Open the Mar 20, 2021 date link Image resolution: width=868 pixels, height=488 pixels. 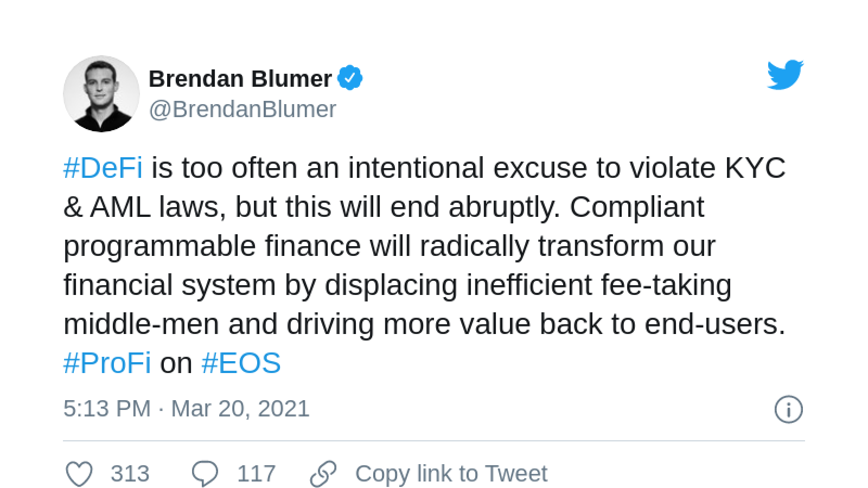click(x=240, y=408)
